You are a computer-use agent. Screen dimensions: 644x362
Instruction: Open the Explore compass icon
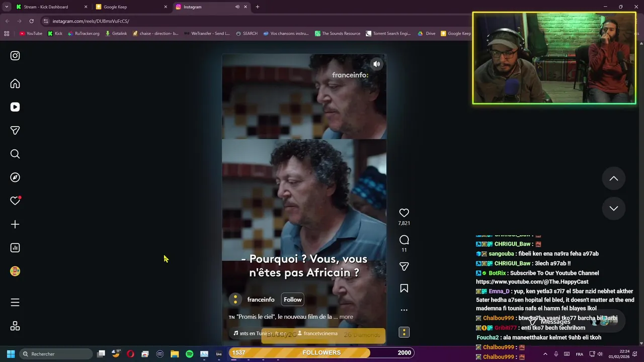15,177
